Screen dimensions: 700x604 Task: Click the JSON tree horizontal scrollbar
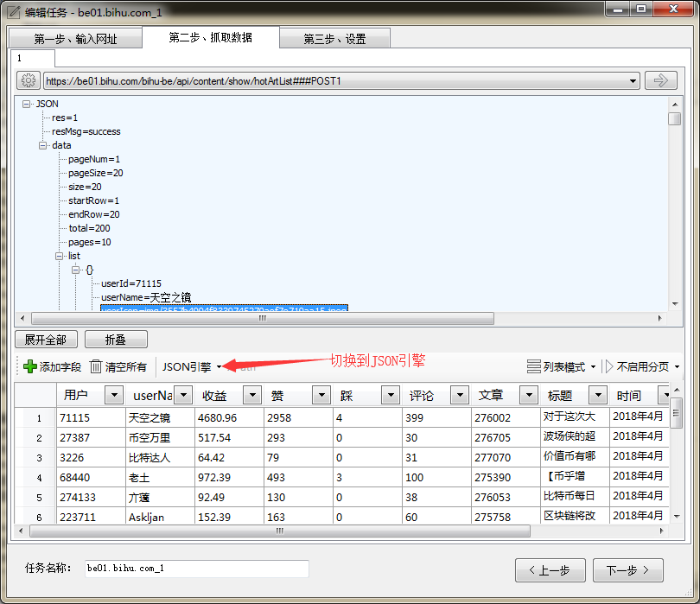coord(259,318)
